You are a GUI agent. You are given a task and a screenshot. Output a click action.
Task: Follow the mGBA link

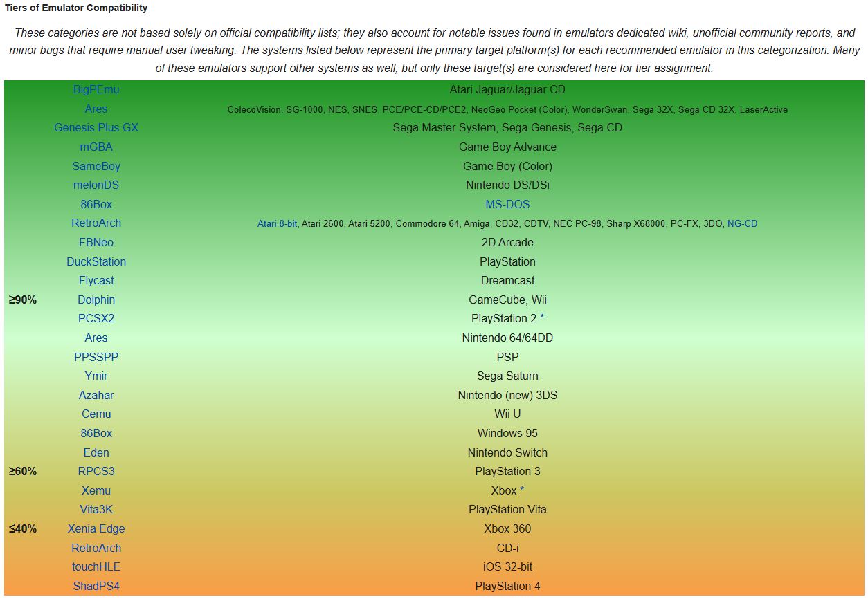point(96,147)
